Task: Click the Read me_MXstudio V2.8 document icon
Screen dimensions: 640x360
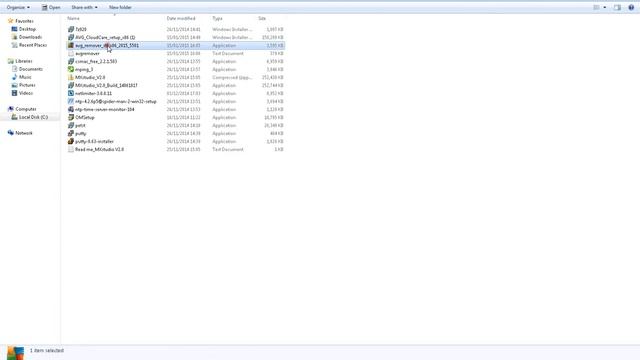Action: click(71, 149)
